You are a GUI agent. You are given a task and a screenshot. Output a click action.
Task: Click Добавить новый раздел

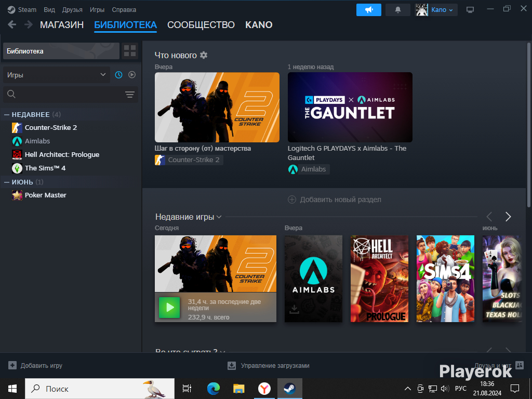[x=335, y=199]
